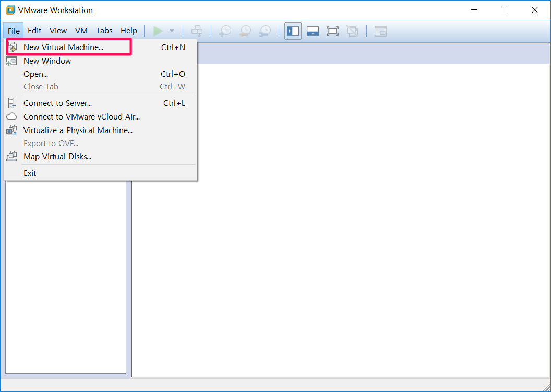
Task: Open the Snapshot Manager toolbar icon
Action: point(265,31)
